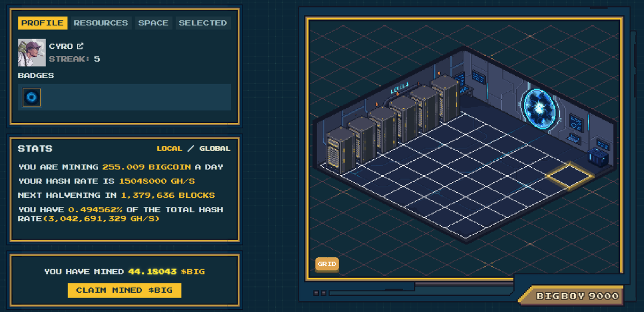Open the Space tab
The image size is (644, 312).
click(x=153, y=23)
